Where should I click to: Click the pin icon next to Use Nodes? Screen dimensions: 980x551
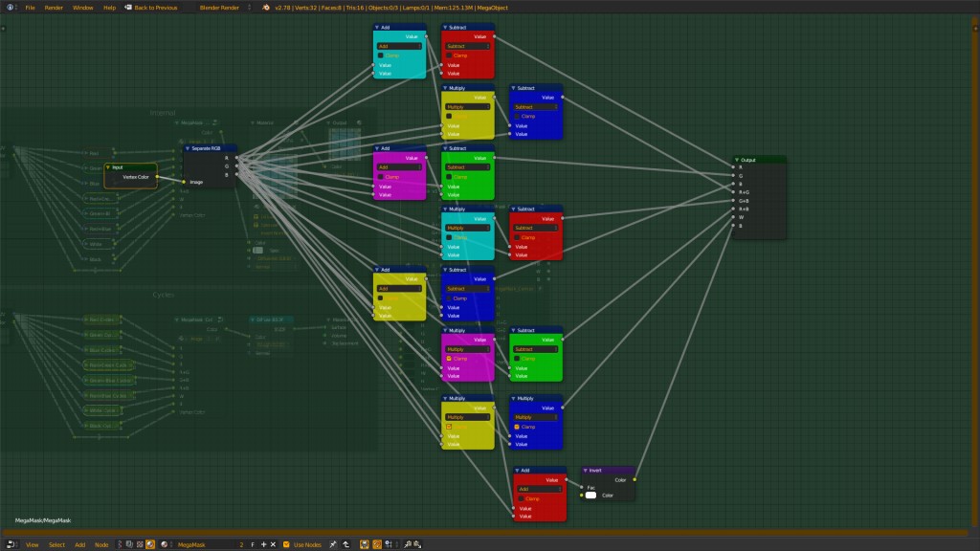click(334, 544)
